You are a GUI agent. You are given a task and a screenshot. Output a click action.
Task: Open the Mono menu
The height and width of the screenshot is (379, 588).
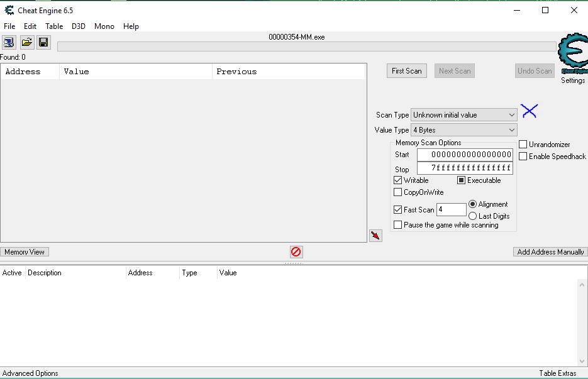[x=104, y=26]
